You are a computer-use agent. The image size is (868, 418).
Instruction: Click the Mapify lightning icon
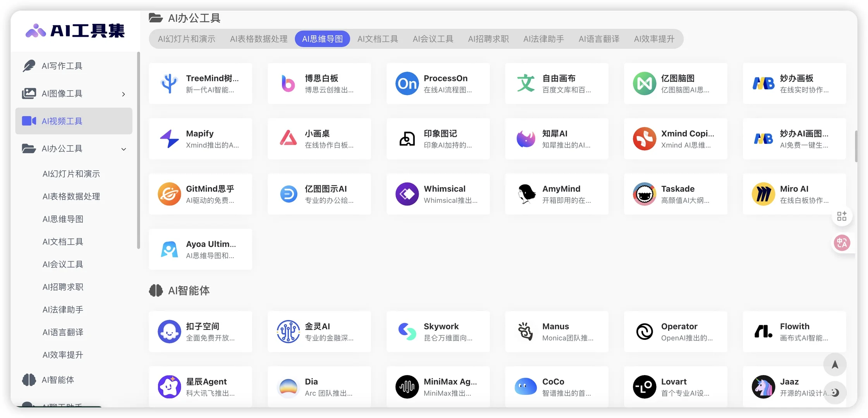pyautogui.click(x=169, y=139)
